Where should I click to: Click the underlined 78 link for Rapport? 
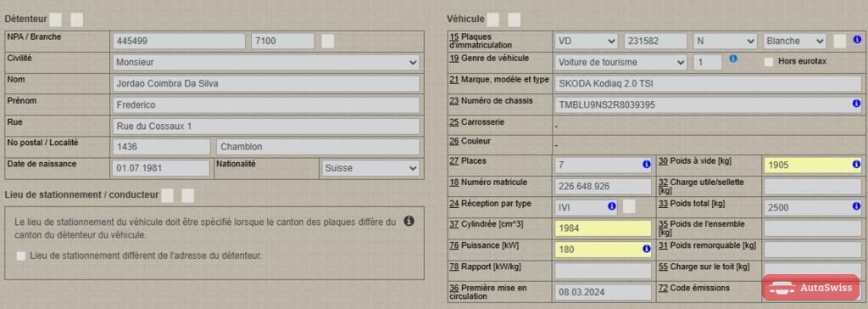point(454,267)
